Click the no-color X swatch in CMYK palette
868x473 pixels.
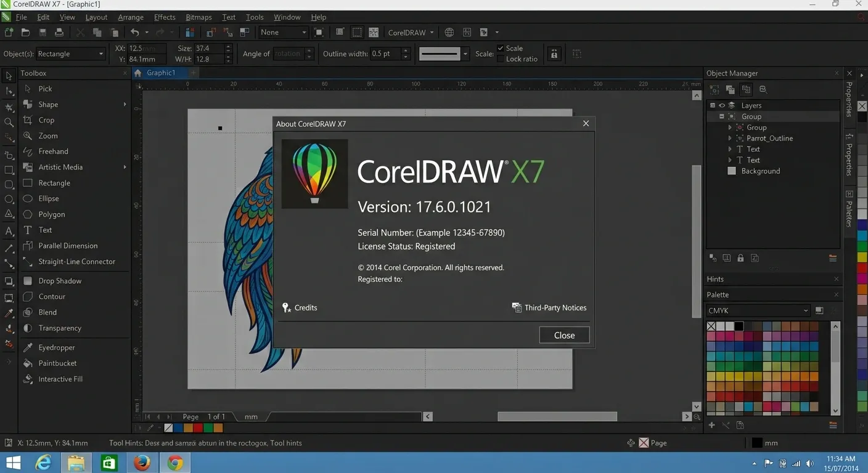(x=711, y=326)
